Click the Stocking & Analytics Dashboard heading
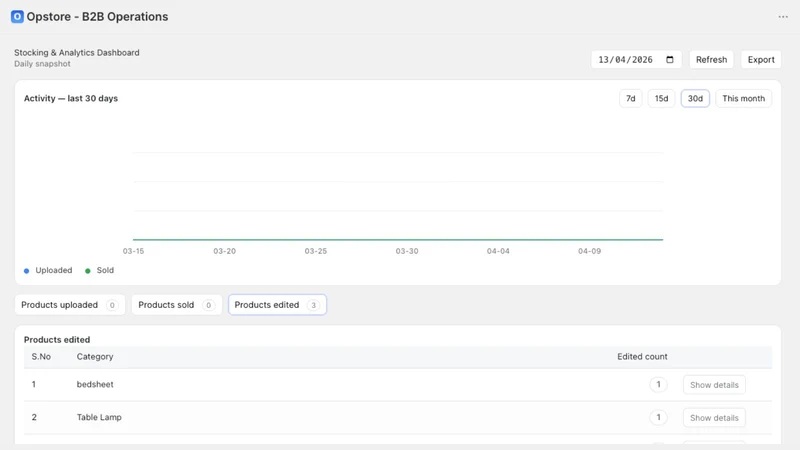This screenshot has height=450, width=800. pyautogui.click(x=77, y=53)
